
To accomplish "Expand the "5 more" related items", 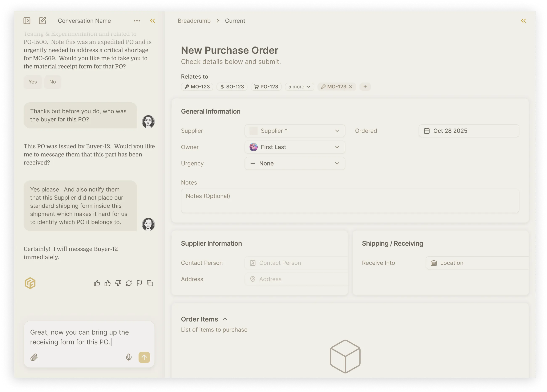I will point(299,87).
